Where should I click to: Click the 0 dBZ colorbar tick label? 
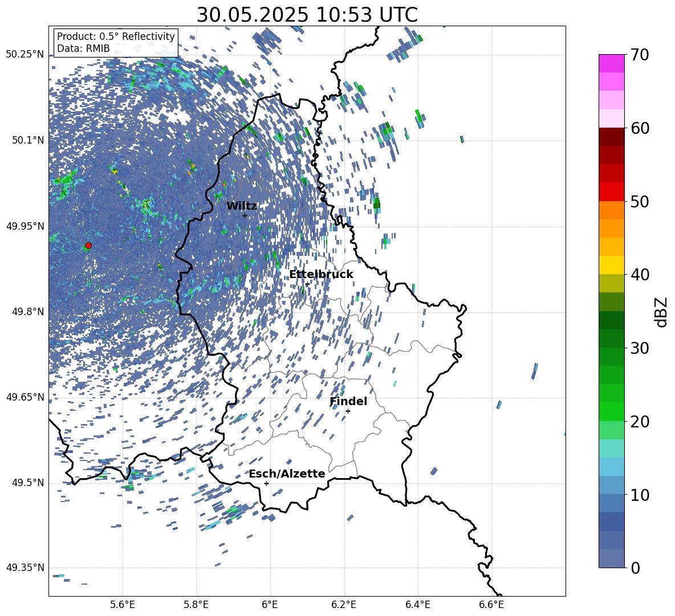[x=636, y=568]
